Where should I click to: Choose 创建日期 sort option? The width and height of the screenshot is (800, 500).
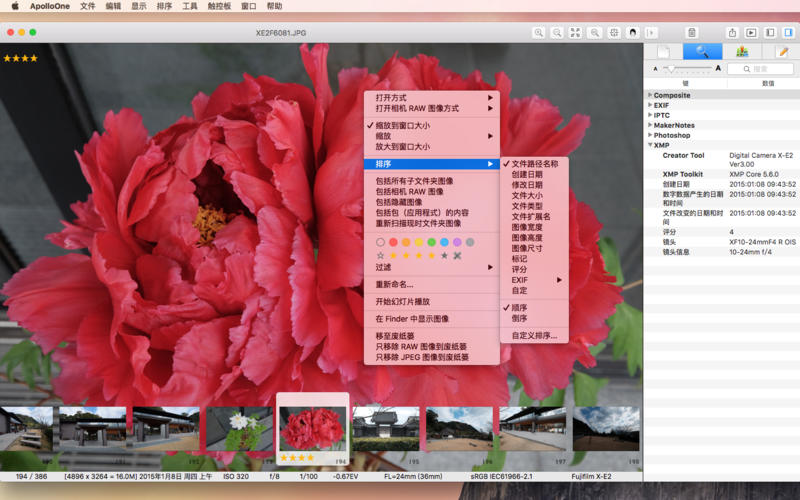534,174
